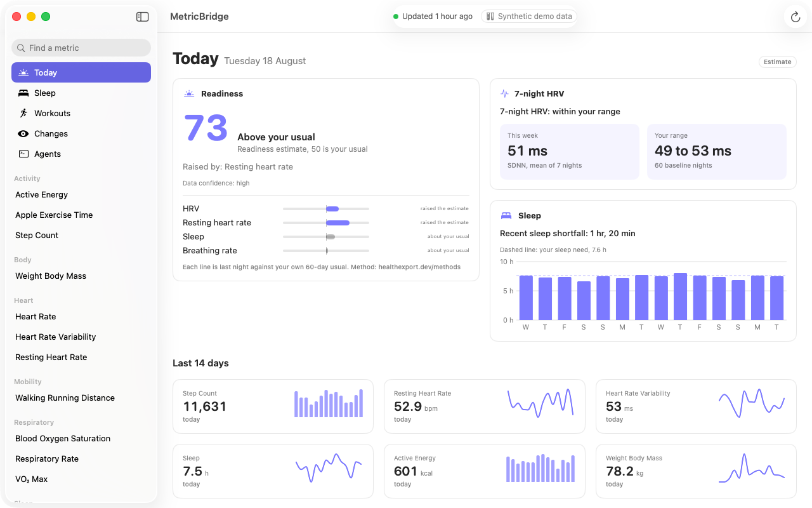Viewport: 812px width, 508px height.
Task: Click the terminal icon beside Agents
Action: tap(23, 154)
